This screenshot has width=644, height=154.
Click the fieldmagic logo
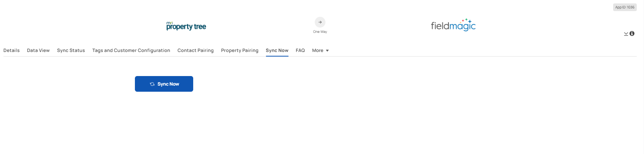pyautogui.click(x=453, y=25)
